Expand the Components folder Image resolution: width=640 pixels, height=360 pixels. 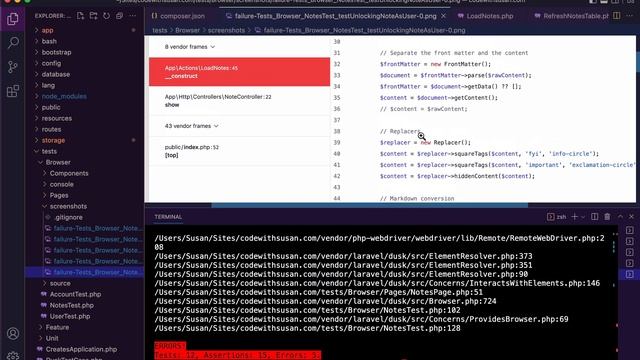point(69,173)
